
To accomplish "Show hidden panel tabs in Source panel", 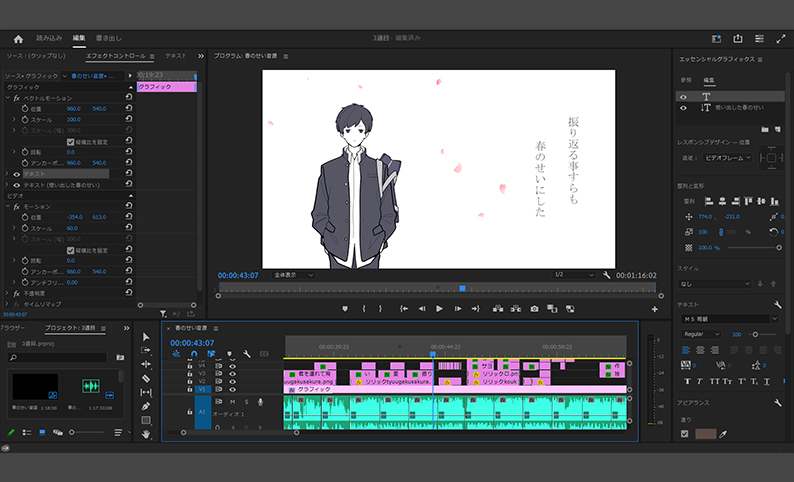I will (x=201, y=56).
